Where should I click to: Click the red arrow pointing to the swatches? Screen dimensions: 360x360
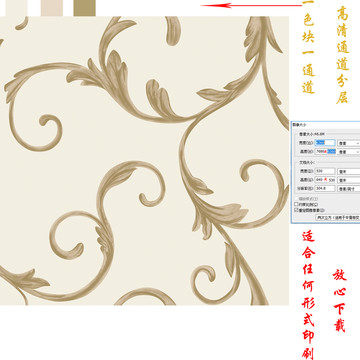point(251,5)
